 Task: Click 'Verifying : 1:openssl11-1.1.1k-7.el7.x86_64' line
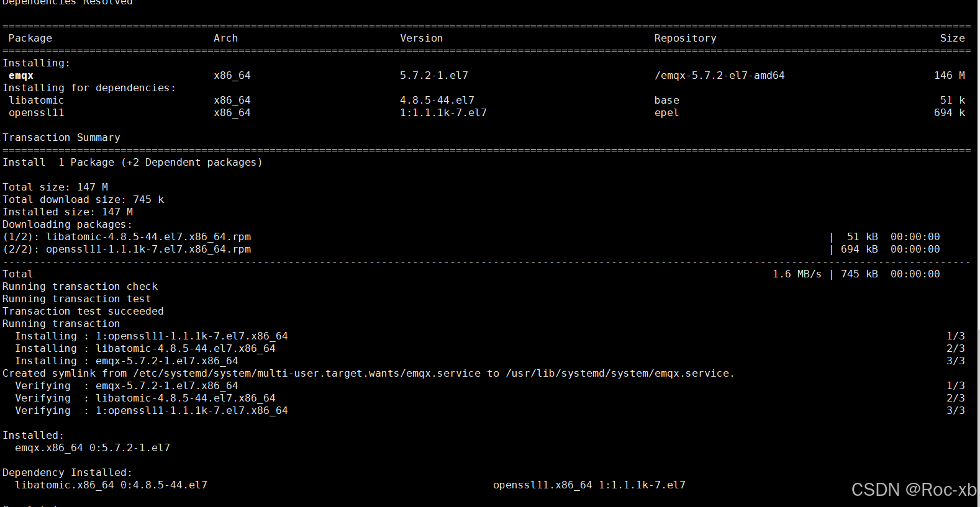tap(152, 411)
